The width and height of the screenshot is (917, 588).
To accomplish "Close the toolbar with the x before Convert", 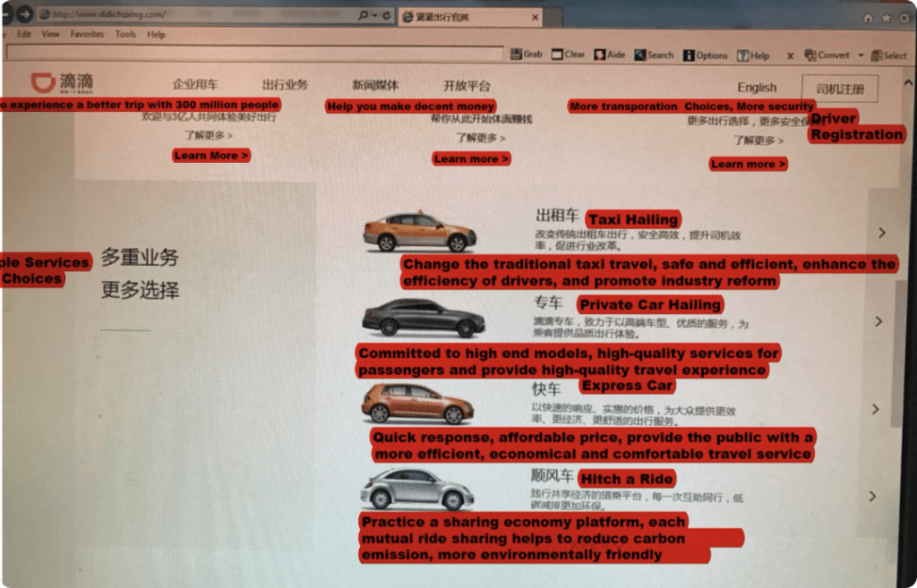I will pyautogui.click(x=790, y=56).
